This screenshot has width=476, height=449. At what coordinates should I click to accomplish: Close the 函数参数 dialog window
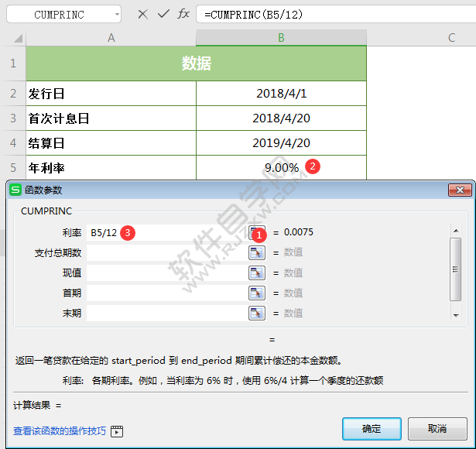pos(461,190)
